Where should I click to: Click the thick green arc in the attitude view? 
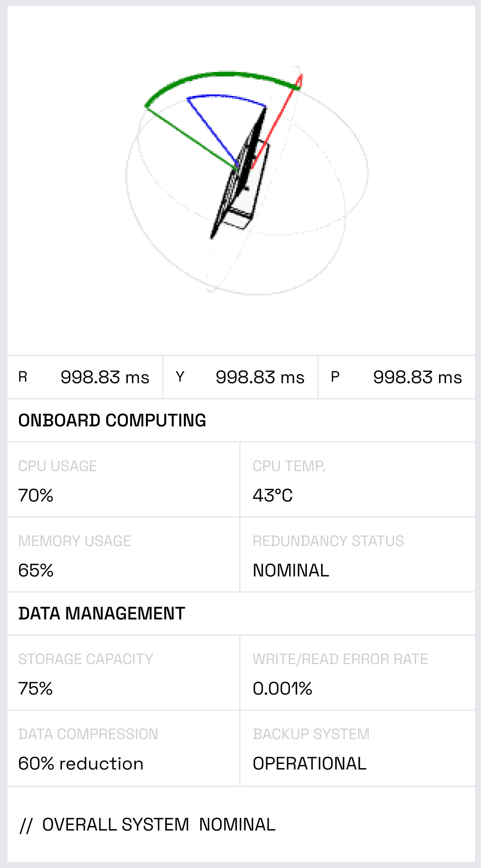pos(225,75)
